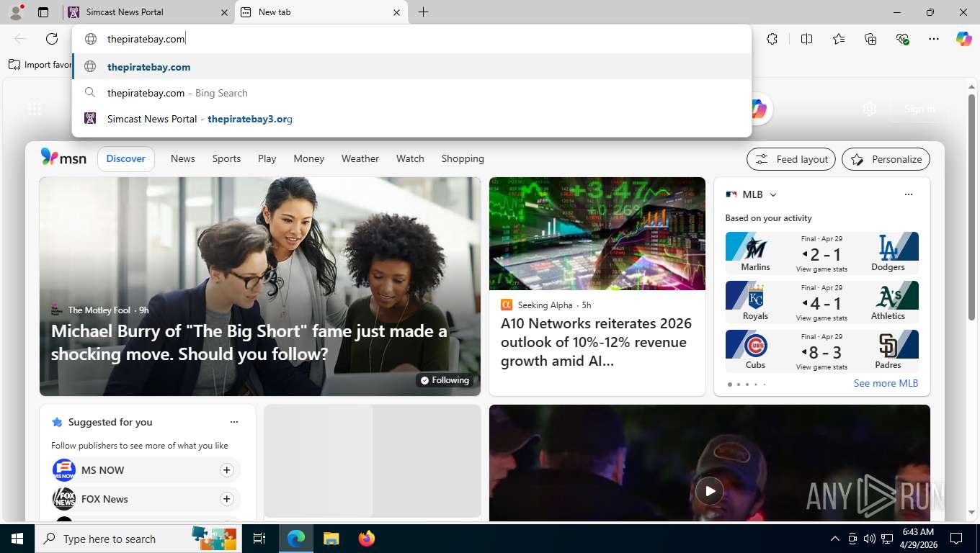Screen dimensions: 980x553
Task: Open the Sports section
Action: (226, 158)
